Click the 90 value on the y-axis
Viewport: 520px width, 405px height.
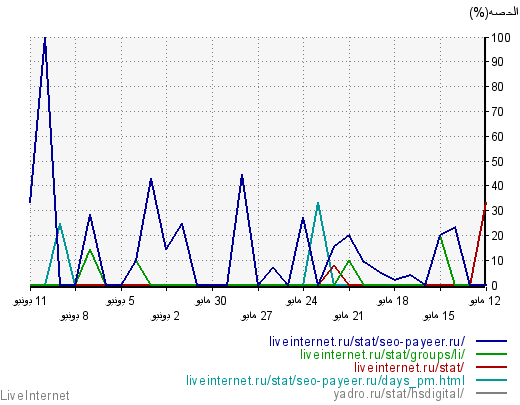(497, 62)
